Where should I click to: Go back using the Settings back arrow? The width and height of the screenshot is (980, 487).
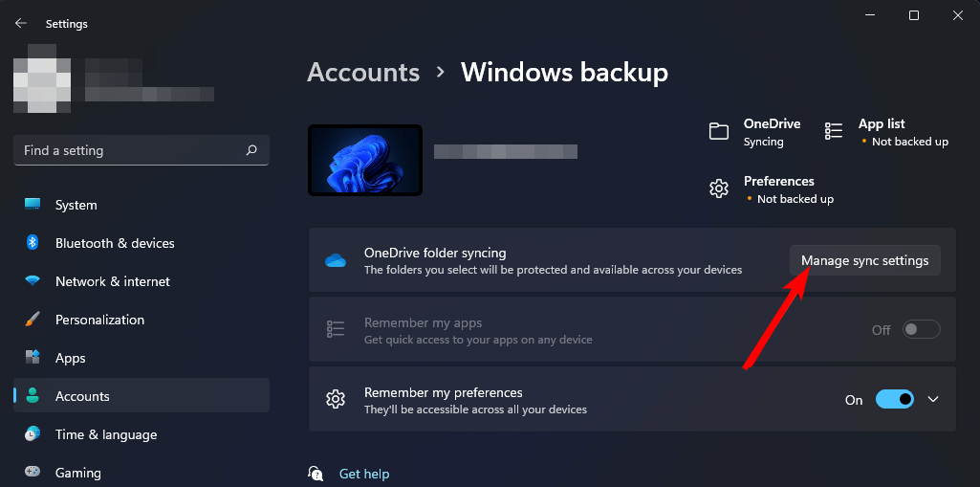click(x=21, y=23)
